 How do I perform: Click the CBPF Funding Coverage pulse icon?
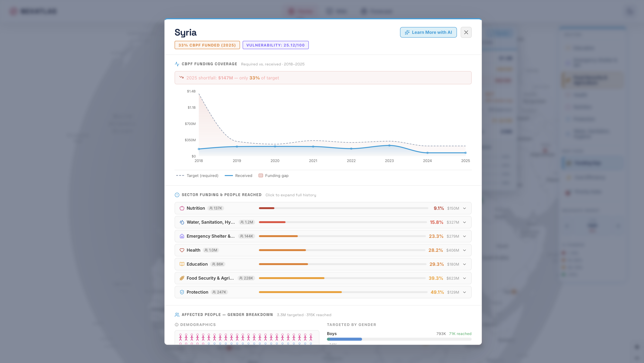[x=177, y=64]
